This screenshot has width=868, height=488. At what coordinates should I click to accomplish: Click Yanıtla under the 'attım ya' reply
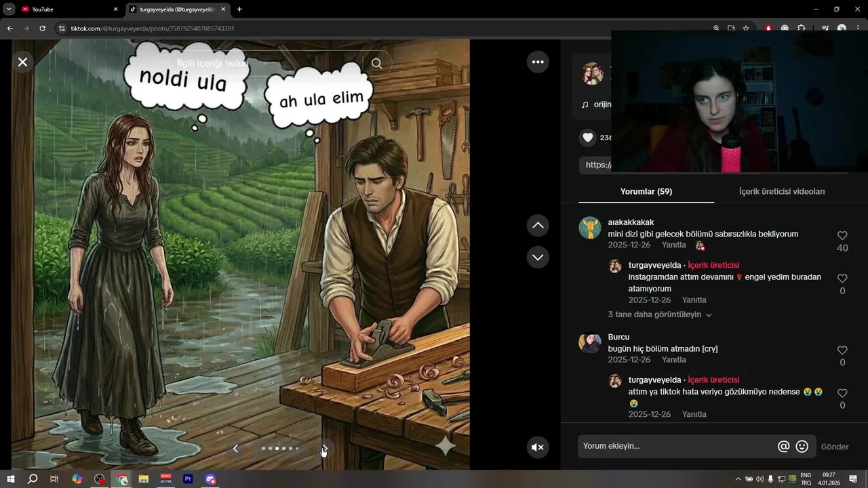[694, 415]
